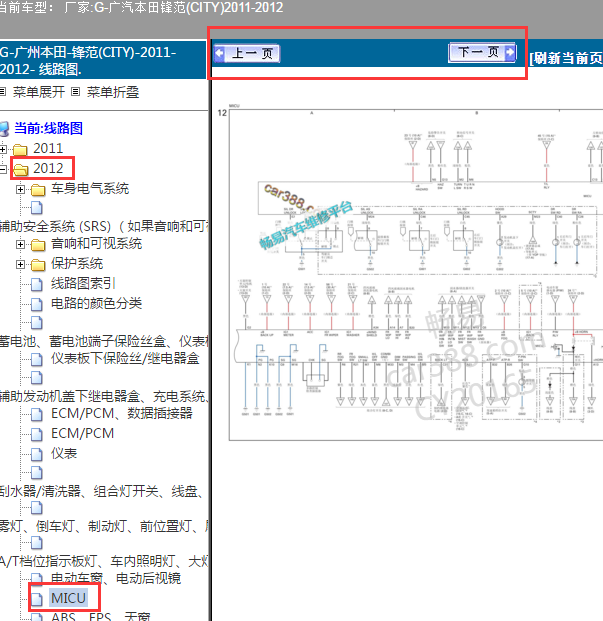Viewport: 603px width, 621px height.
Task: Select the 2011 tree label
Action: pos(48,148)
